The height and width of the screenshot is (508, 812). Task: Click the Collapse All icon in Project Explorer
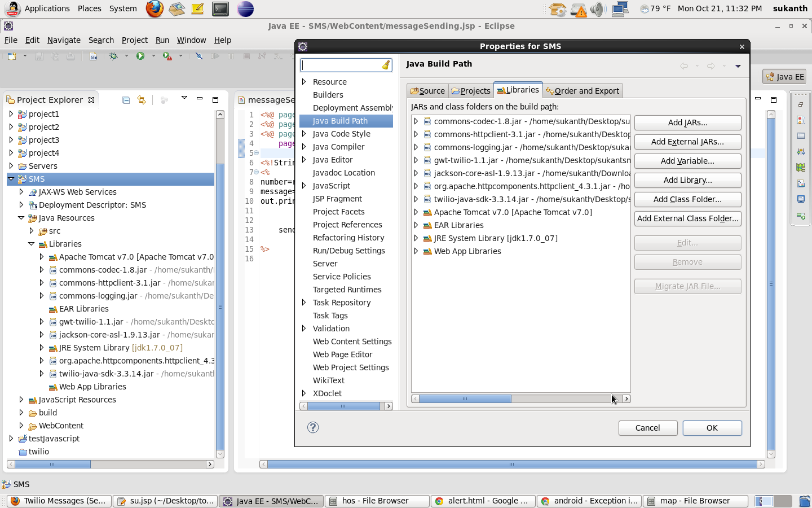(x=126, y=100)
